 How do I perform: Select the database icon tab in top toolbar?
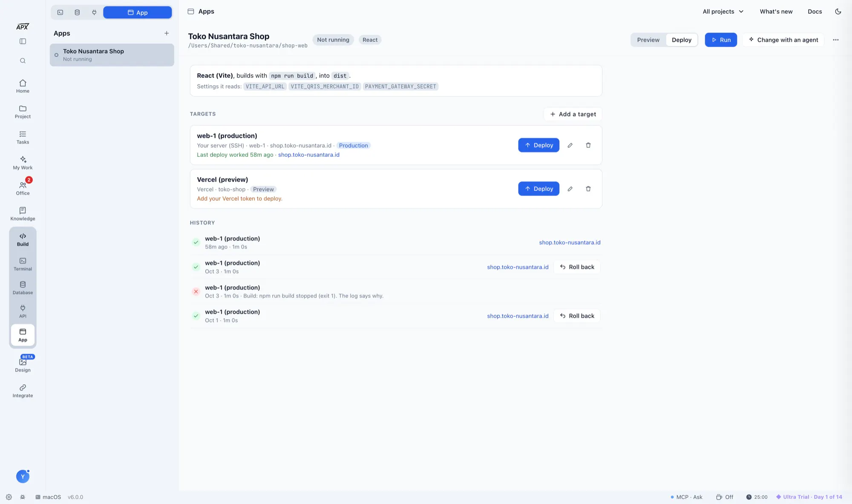[77, 12]
